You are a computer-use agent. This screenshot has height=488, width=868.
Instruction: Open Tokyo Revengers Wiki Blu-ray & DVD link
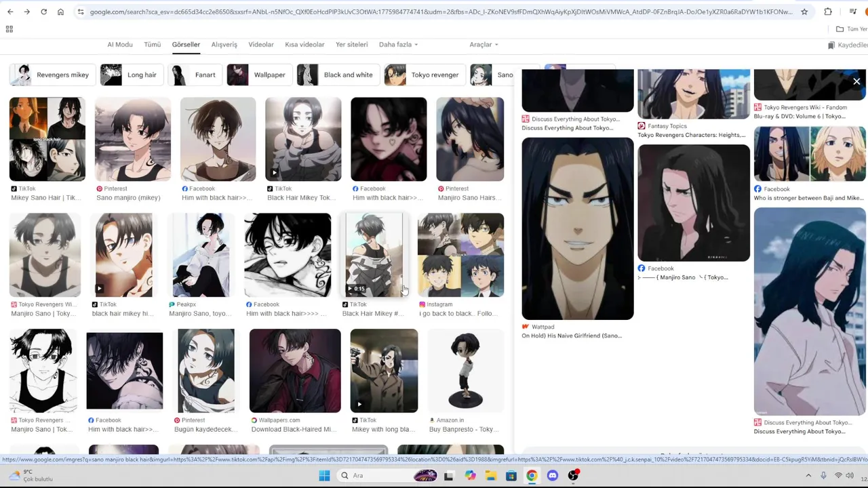click(800, 116)
